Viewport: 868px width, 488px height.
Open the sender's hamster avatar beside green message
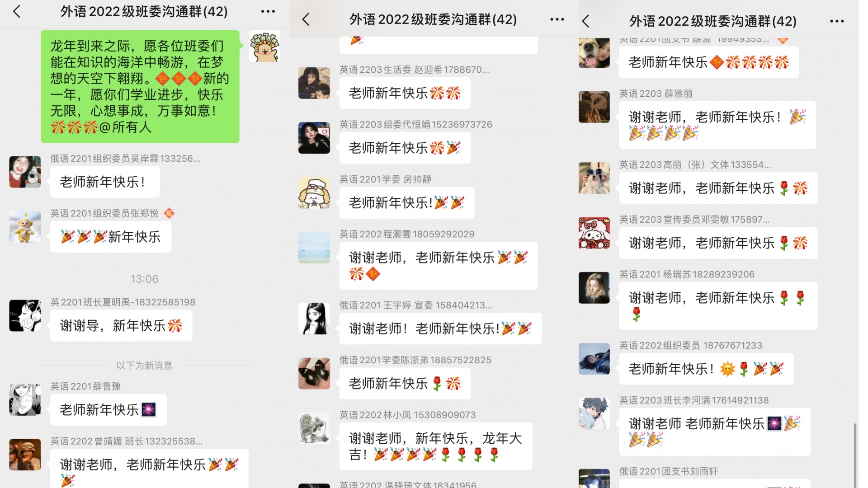pos(264,47)
